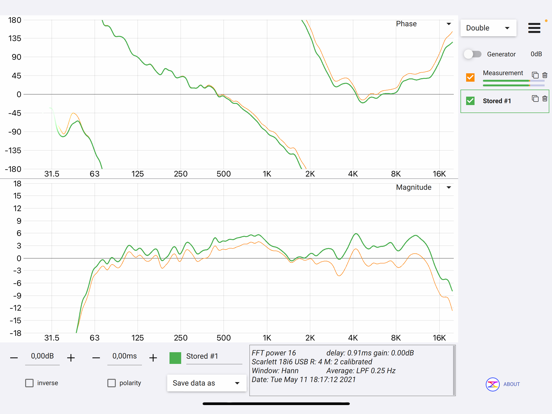Click the Date: Tue May 11 line
Screen dimensions: 552x414
pyautogui.click(x=303, y=380)
